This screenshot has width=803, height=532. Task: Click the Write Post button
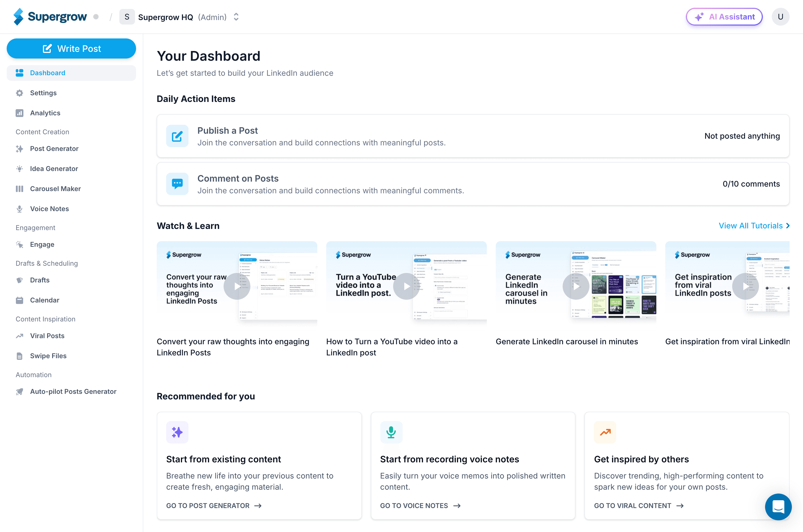(x=71, y=48)
